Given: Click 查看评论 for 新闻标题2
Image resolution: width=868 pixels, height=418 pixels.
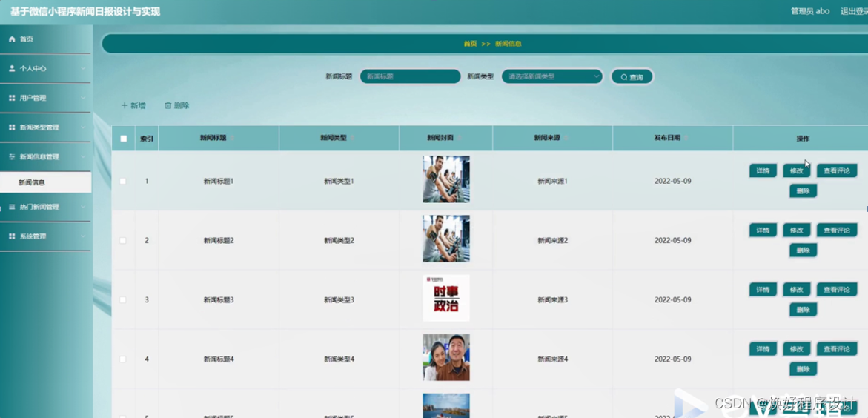Looking at the screenshot, I should (836, 230).
